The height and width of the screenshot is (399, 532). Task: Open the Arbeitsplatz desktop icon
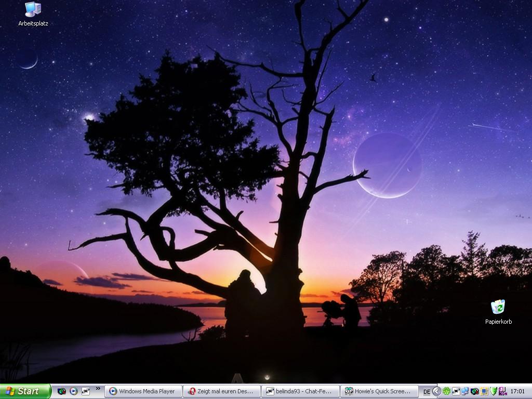click(33, 14)
